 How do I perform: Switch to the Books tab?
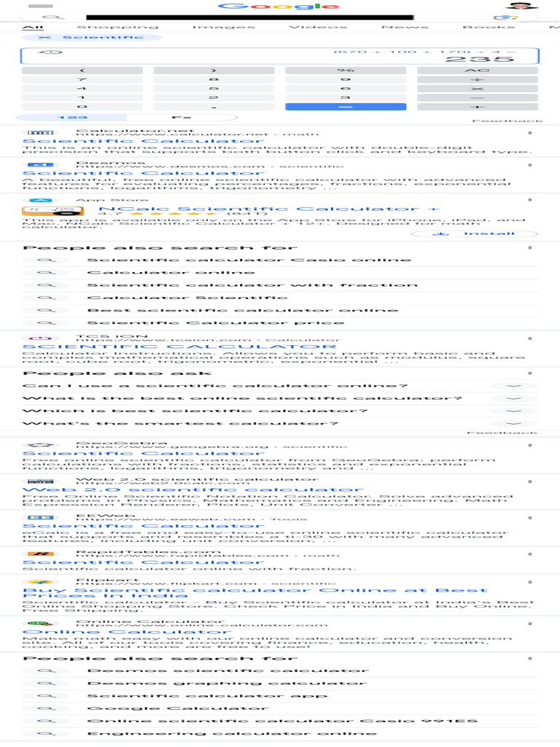pyautogui.click(x=489, y=27)
